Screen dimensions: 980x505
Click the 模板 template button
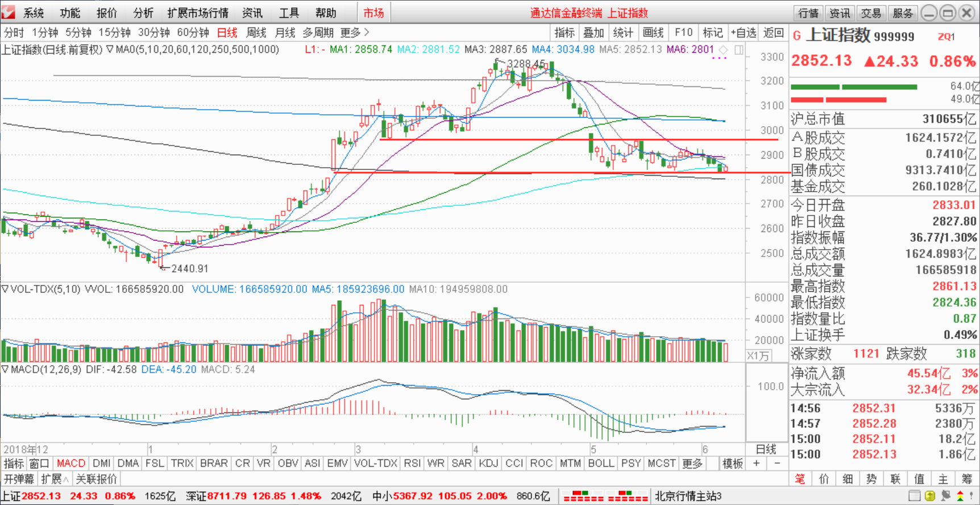coord(733,463)
